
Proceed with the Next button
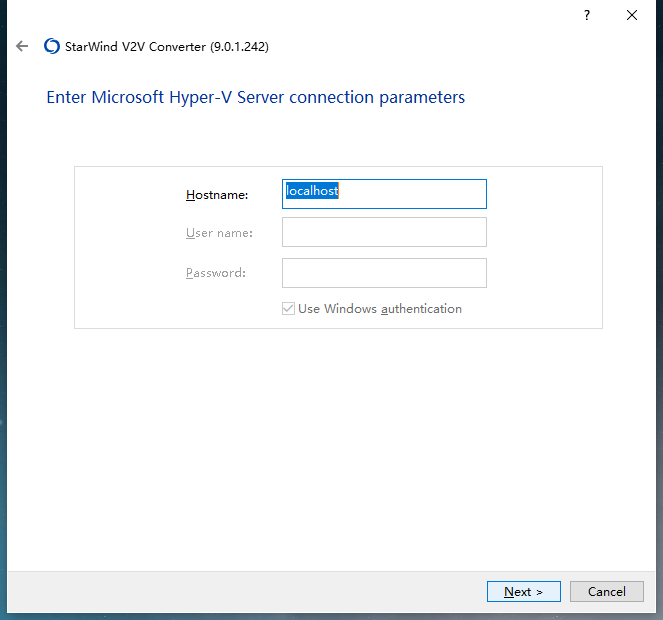(523, 591)
